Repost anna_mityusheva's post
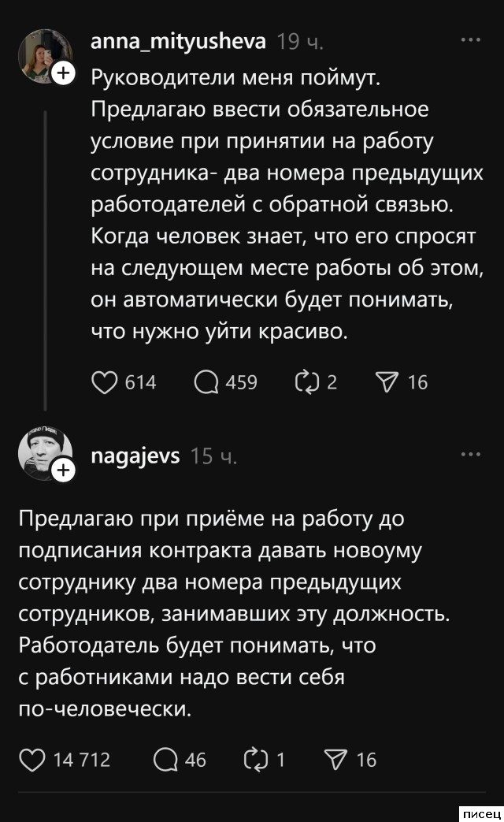The width and height of the screenshot is (504, 822). point(304,382)
